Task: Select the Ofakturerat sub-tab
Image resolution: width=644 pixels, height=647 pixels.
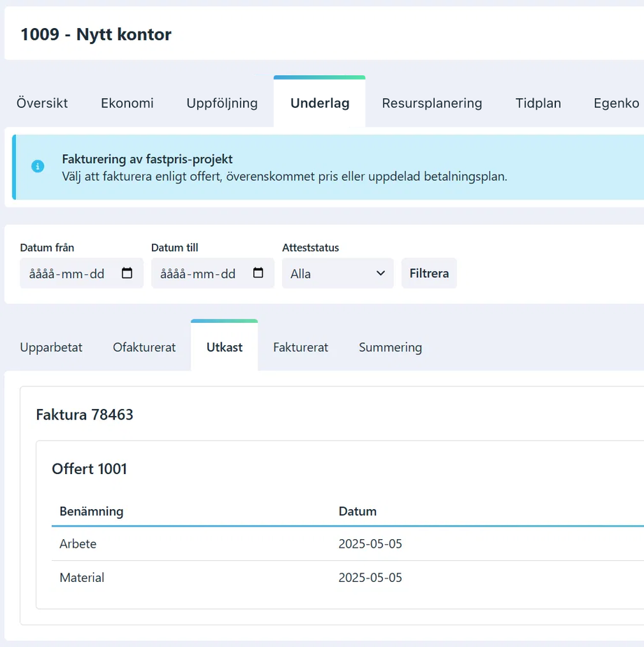Action: click(x=144, y=347)
